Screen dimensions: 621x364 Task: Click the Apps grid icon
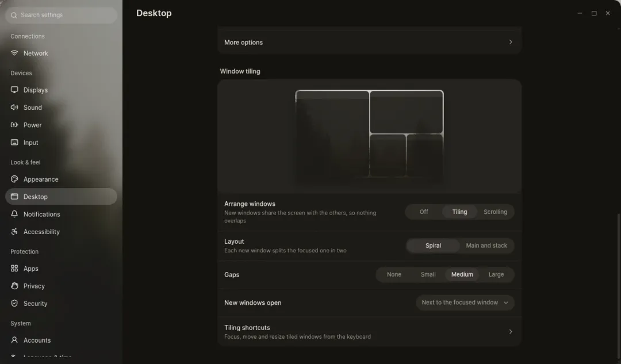[x=14, y=268]
